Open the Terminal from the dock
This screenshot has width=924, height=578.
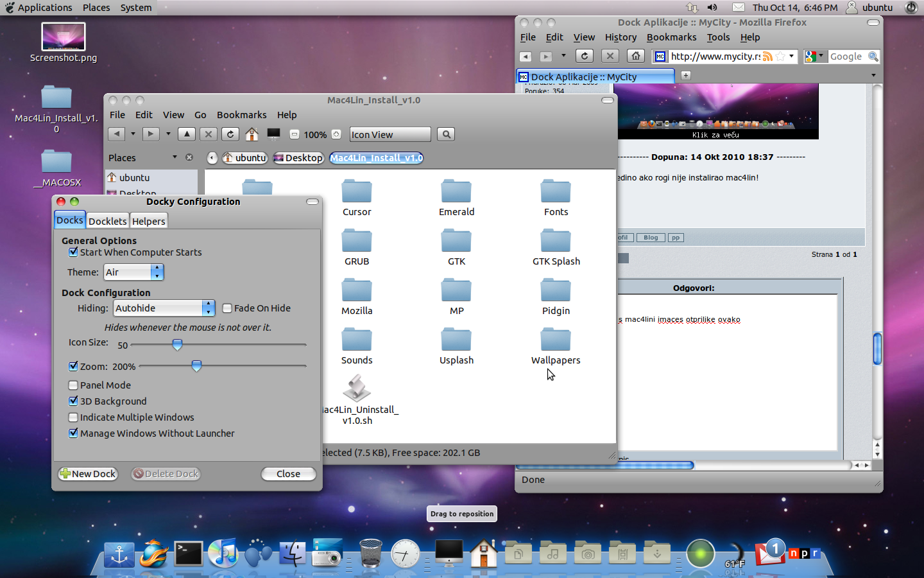tap(189, 554)
